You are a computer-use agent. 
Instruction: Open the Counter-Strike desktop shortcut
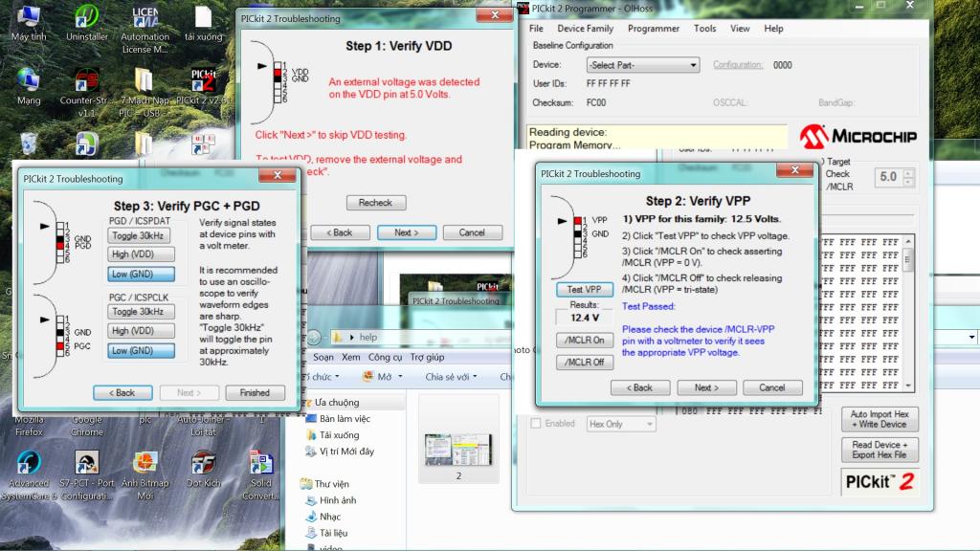pos(86,84)
